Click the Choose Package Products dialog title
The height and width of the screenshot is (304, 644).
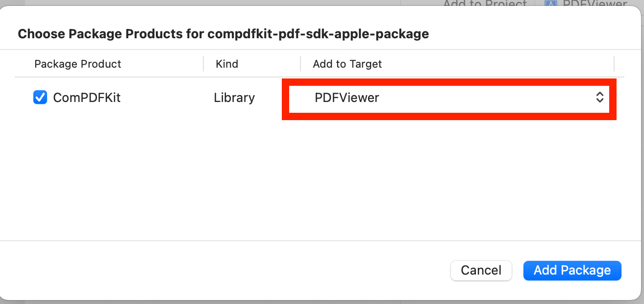point(223,34)
